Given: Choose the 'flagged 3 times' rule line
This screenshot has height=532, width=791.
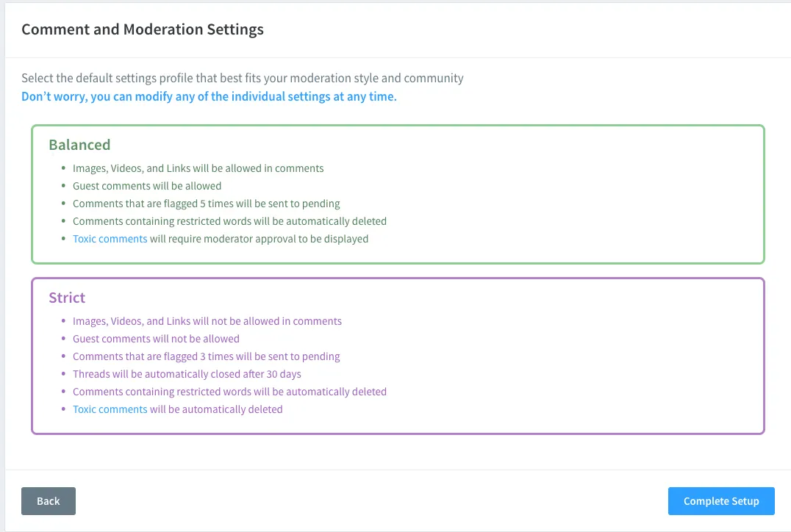Looking at the screenshot, I should click(206, 356).
